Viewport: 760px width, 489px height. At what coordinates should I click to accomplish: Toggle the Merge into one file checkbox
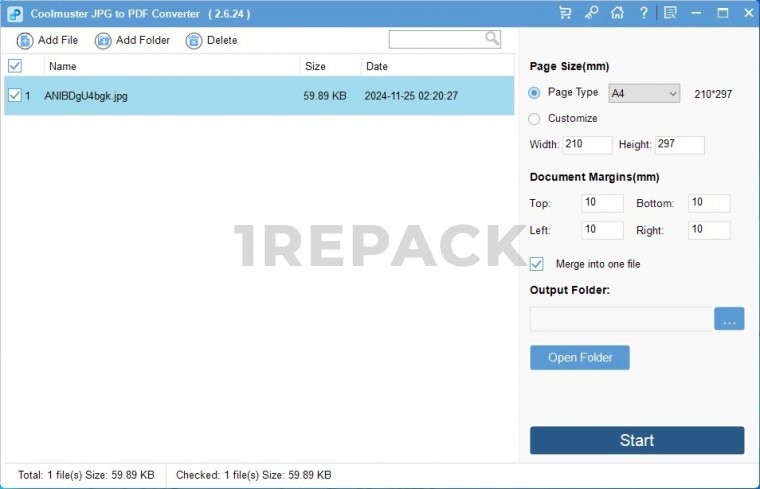click(537, 264)
